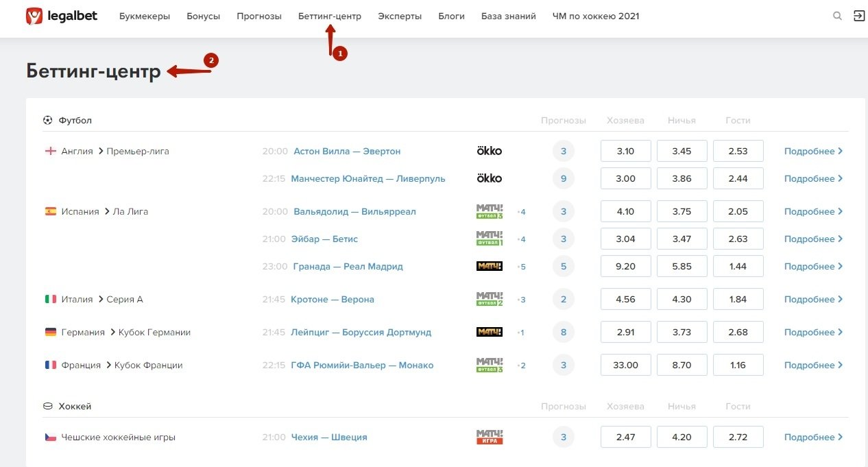Open the Ла Лига league link
This screenshot has width=868, height=467.
click(x=131, y=211)
